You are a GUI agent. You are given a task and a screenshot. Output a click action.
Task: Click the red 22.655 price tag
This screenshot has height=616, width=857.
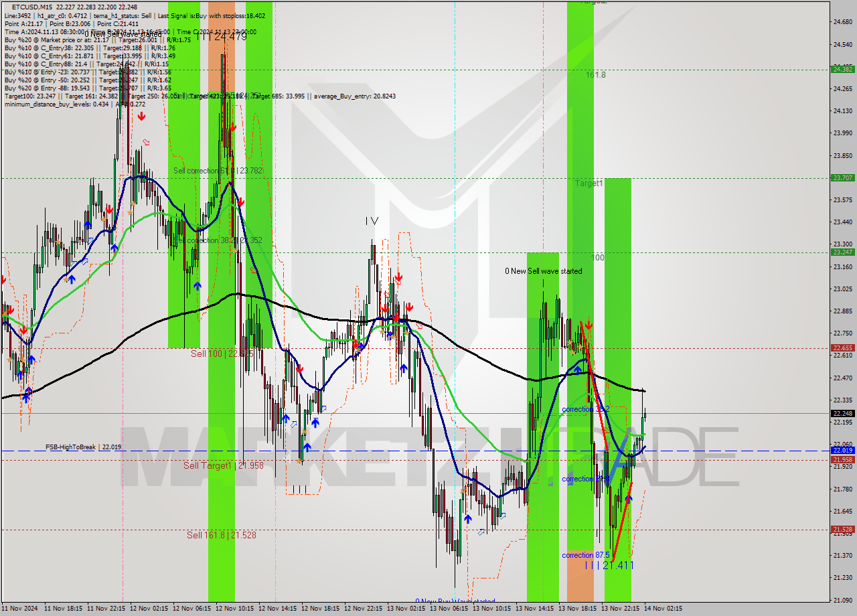point(842,348)
